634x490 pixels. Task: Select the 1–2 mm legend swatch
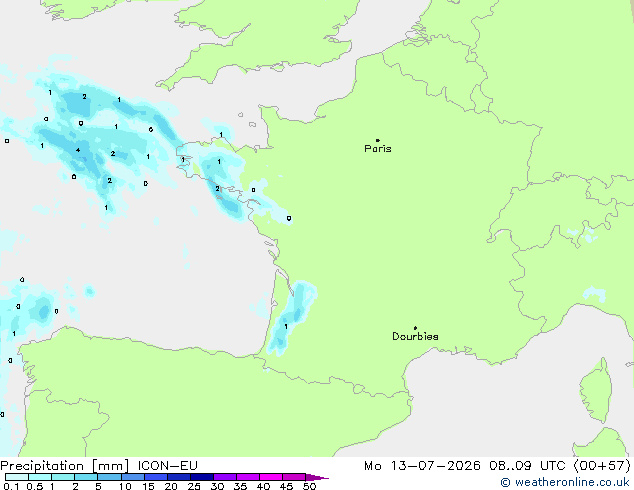click(63, 477)
